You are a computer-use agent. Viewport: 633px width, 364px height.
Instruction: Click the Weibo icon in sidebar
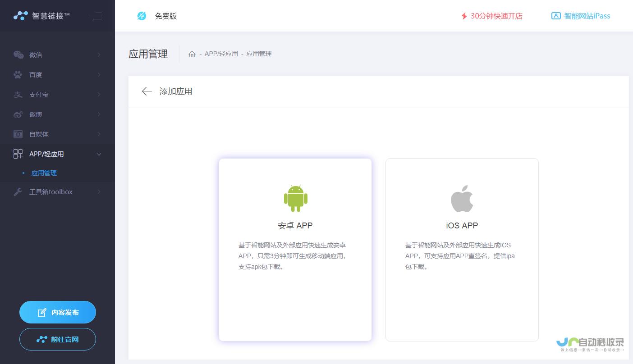tap(18, 114)
